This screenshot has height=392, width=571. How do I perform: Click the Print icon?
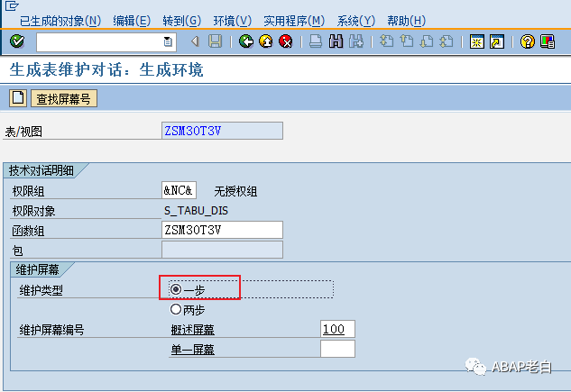tap(316, 41)
